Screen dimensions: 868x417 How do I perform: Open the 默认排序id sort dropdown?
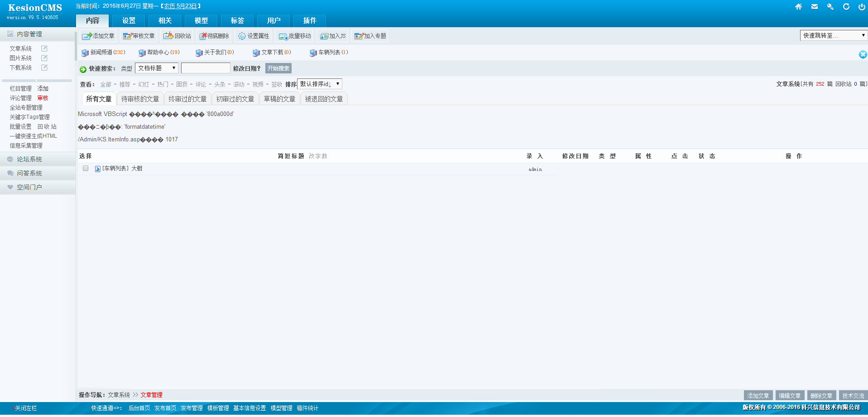[320, 84]
